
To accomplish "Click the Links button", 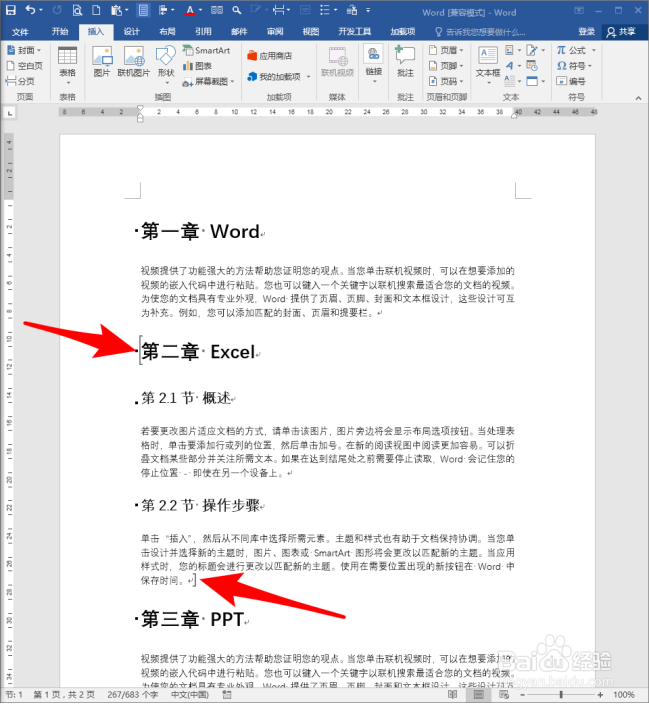I will (373, 64).
